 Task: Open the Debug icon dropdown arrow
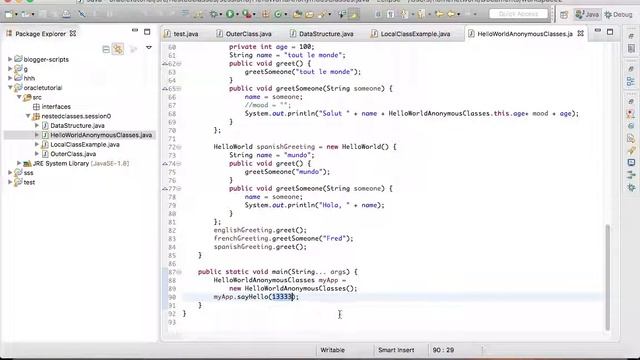tap(221, 14)
